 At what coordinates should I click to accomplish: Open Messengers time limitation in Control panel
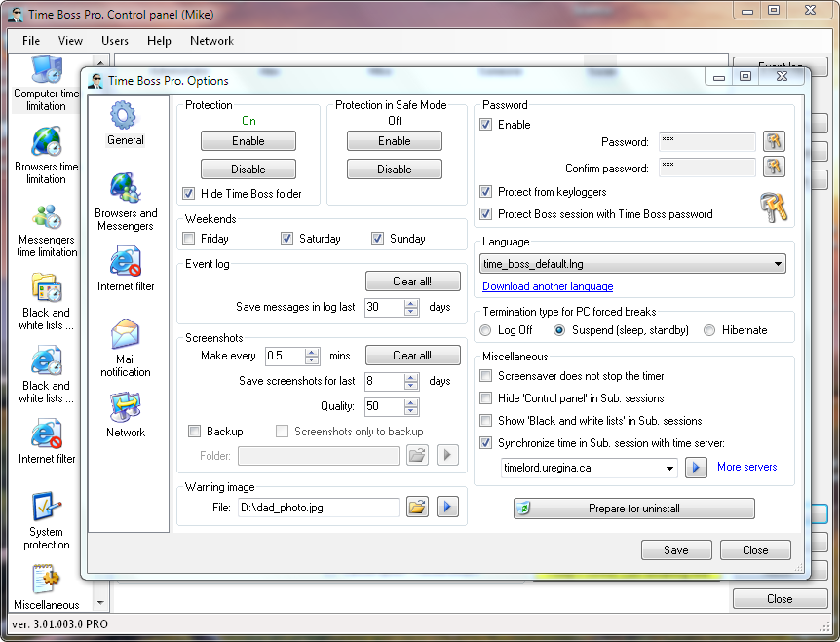tap(46, 230)
